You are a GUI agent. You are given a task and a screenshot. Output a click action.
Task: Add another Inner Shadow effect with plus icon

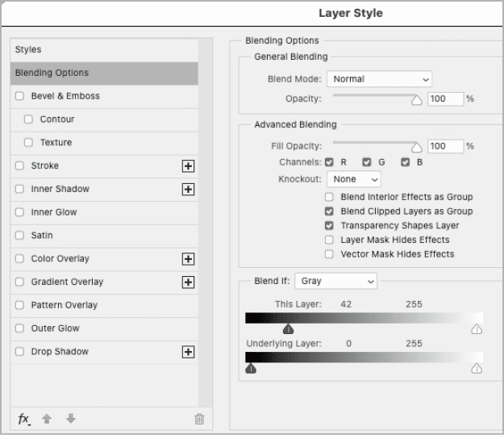(188, 189)
